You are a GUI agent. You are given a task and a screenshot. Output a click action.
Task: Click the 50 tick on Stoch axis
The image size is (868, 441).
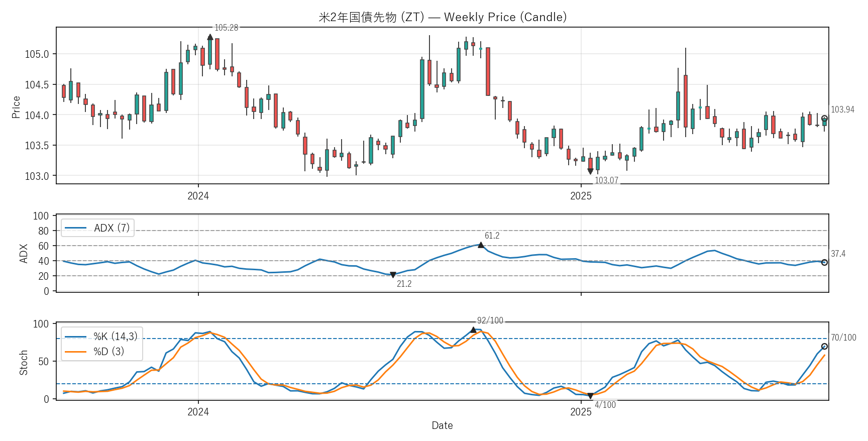pyautogui.click(x=44, y=362)
